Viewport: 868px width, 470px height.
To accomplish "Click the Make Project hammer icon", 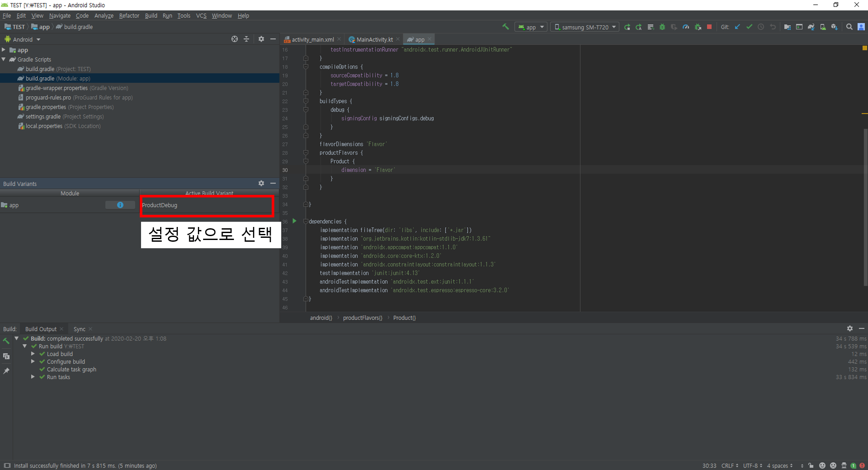I will click(x=505, y=27).
